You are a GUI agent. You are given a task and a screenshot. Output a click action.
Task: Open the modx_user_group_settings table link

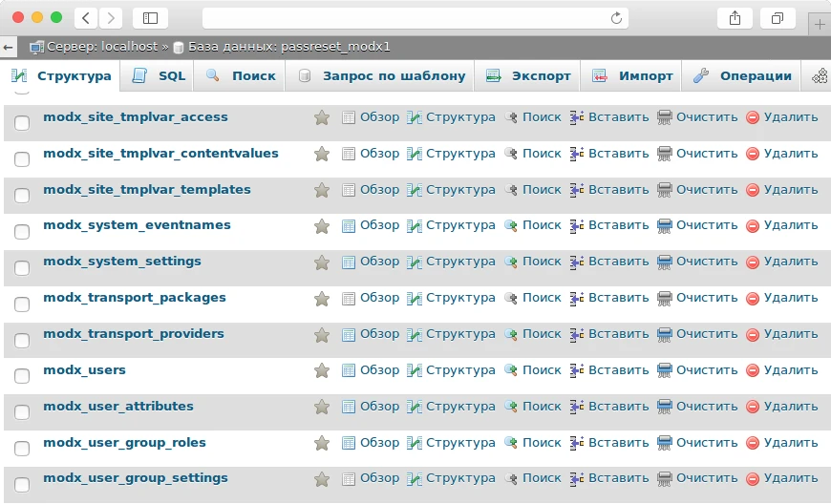(136, 478)
